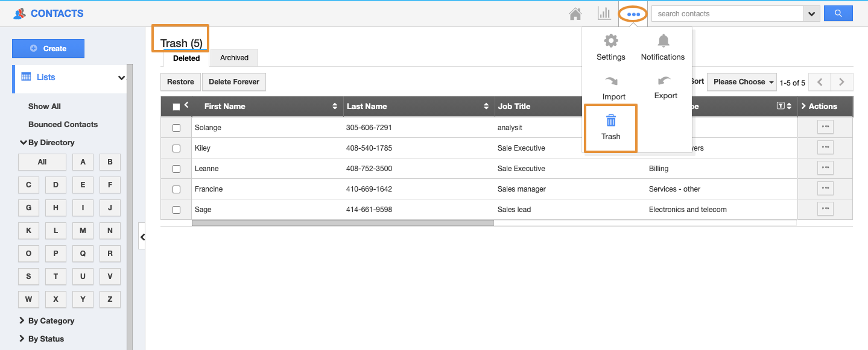Click the Delete Forever button
Viewport: 868px width, 350px height.
234,82
